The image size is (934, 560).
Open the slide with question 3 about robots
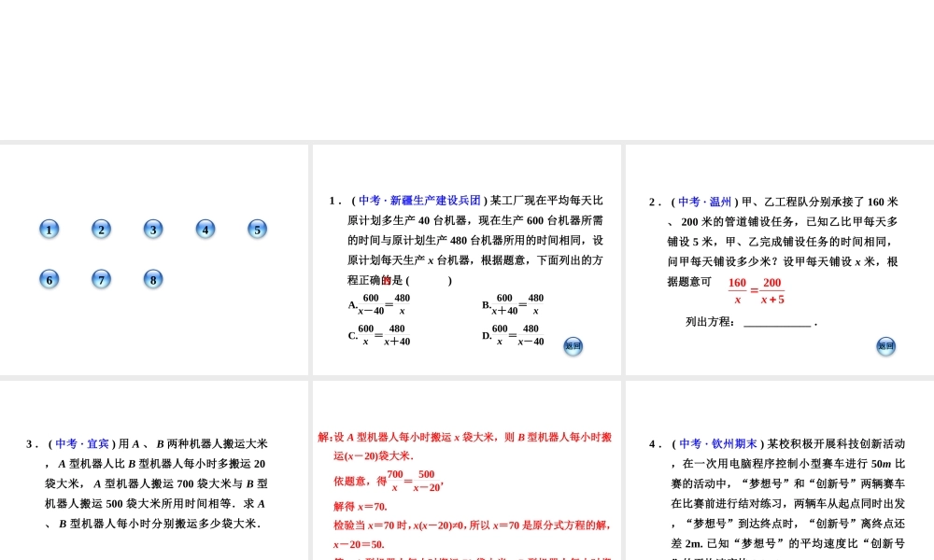coord(154,470)
